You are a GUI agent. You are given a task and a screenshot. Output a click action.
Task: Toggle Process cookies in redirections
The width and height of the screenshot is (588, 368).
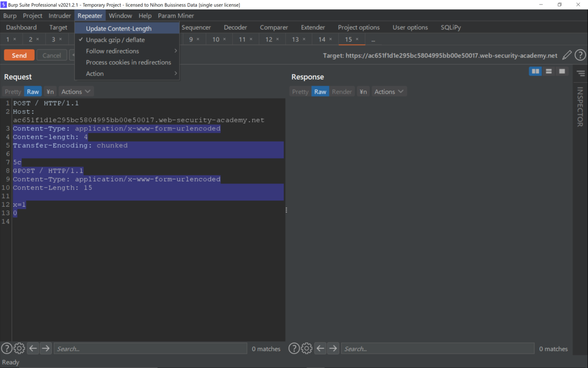pyautogui.click(x=127, y=62)
